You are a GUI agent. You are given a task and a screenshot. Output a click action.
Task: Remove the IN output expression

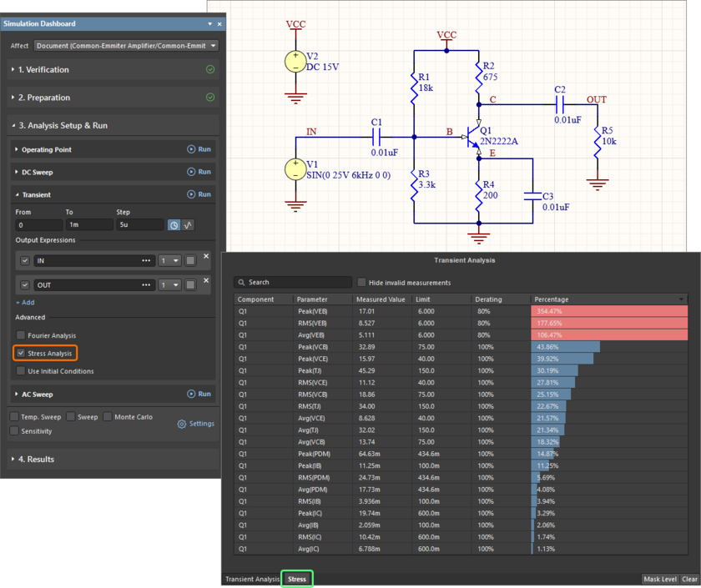point(206,256)
